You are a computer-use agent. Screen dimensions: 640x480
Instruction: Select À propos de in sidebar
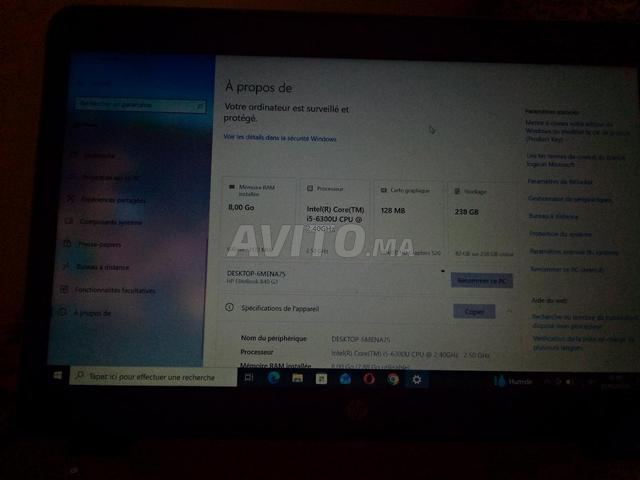click(x=92, y=313)
